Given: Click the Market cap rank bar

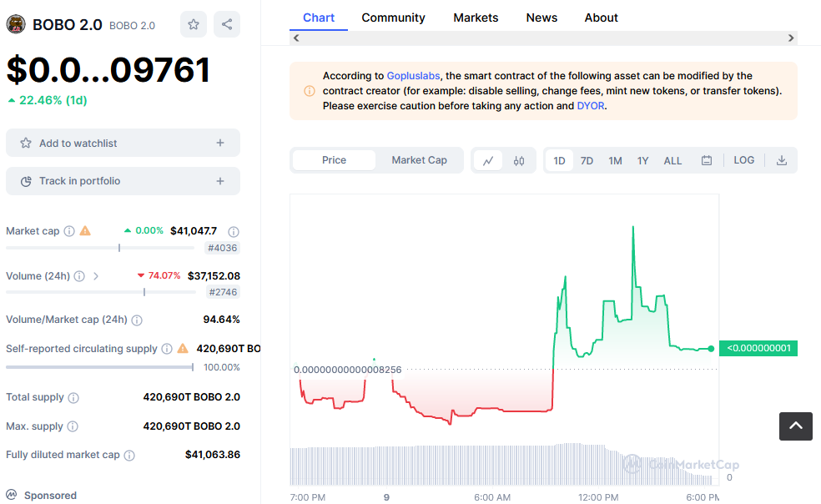Looking at the screenshot, I should tap(101, 248).
